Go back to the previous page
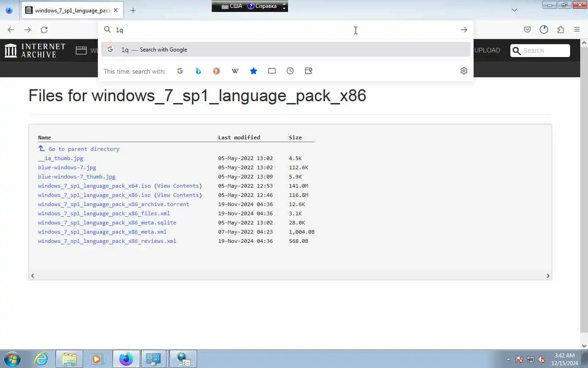 [11, 30]
